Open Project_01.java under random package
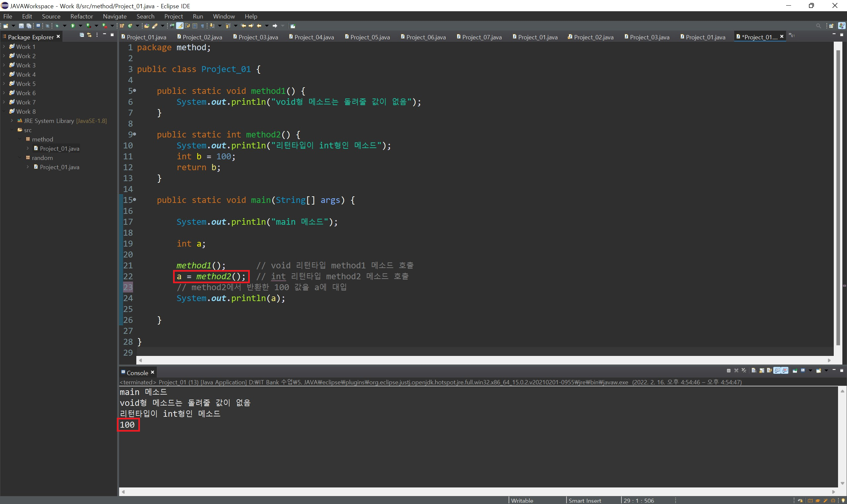The image size is (847, 504). pos(59,167)
